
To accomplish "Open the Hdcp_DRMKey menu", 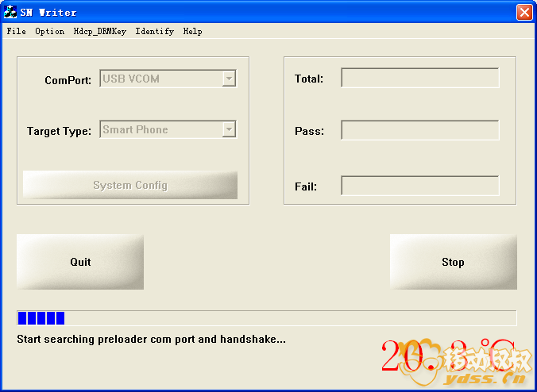I will click(x=99, y=32).
